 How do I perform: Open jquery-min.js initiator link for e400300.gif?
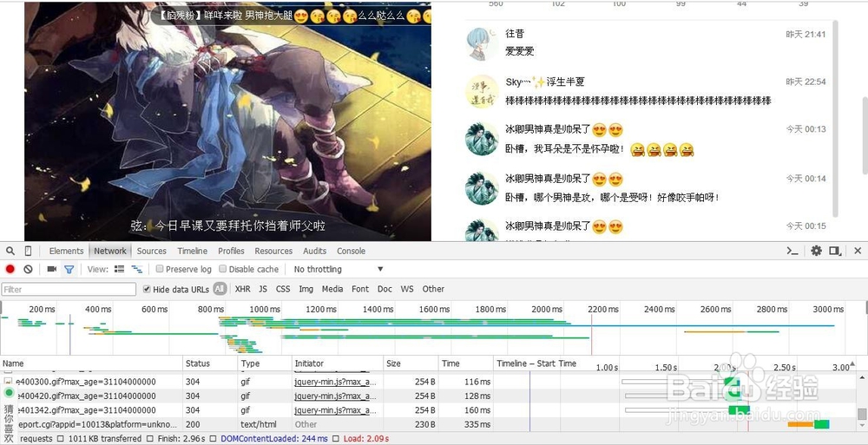pyautogui.click(x=335, y=382)
